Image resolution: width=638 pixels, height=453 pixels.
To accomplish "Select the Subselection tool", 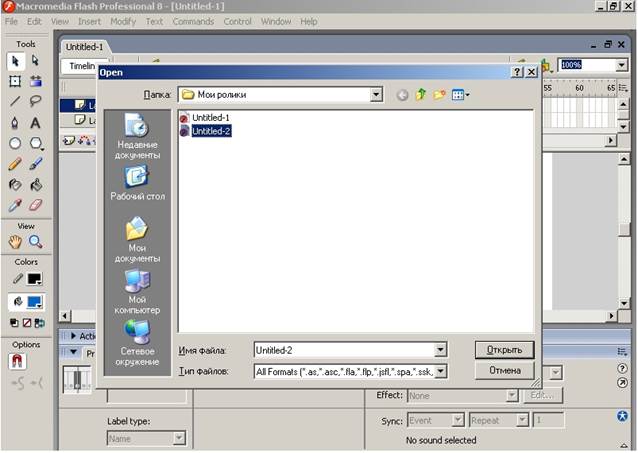I will click(x=36, y=61).
